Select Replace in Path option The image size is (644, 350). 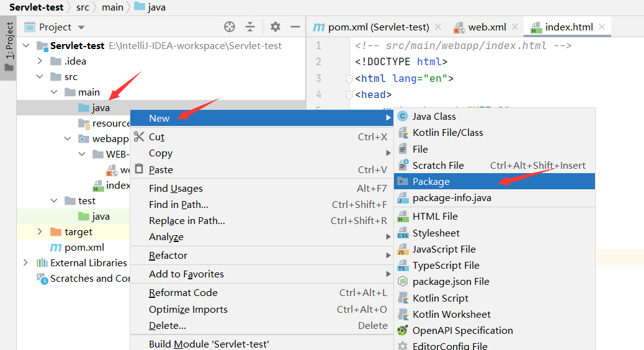click(262, 220)
